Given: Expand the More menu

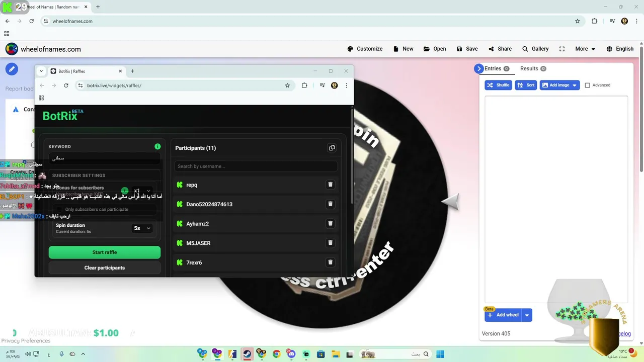Looking at the screenshot, I should click(x=585, y=49).
